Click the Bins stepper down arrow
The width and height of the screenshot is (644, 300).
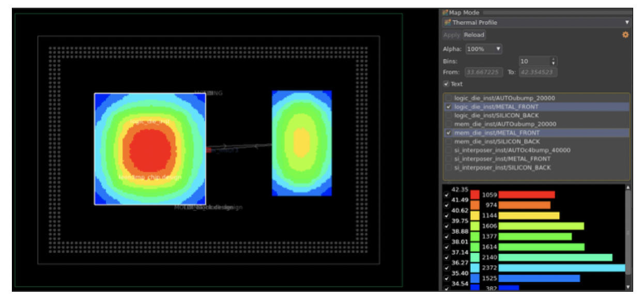pyautogui.click(x=553, y=63)
